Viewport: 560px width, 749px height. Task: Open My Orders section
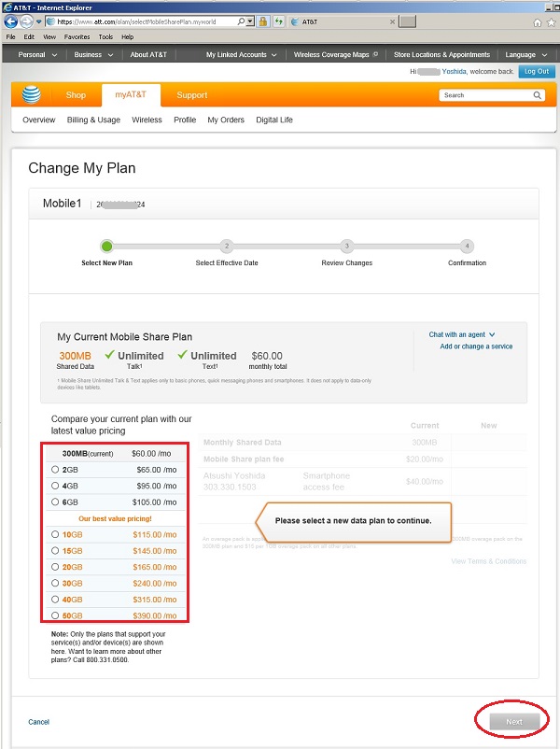226,120
